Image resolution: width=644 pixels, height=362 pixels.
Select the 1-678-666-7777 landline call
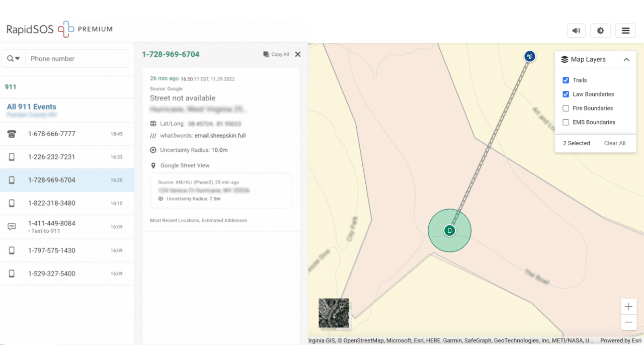67,134
